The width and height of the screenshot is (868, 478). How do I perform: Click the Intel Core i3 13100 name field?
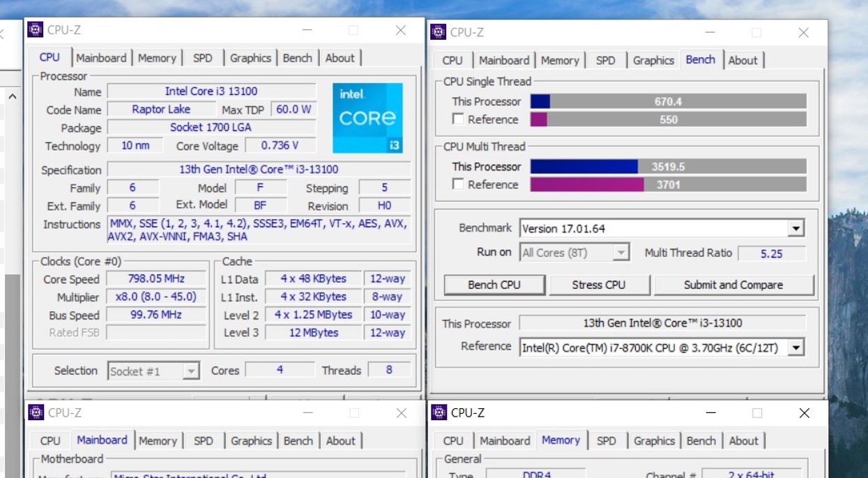click(x=211, y=91)
